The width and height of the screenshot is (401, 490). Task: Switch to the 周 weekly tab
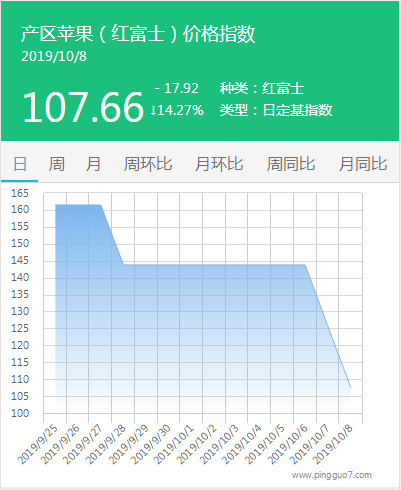(57, 164)
